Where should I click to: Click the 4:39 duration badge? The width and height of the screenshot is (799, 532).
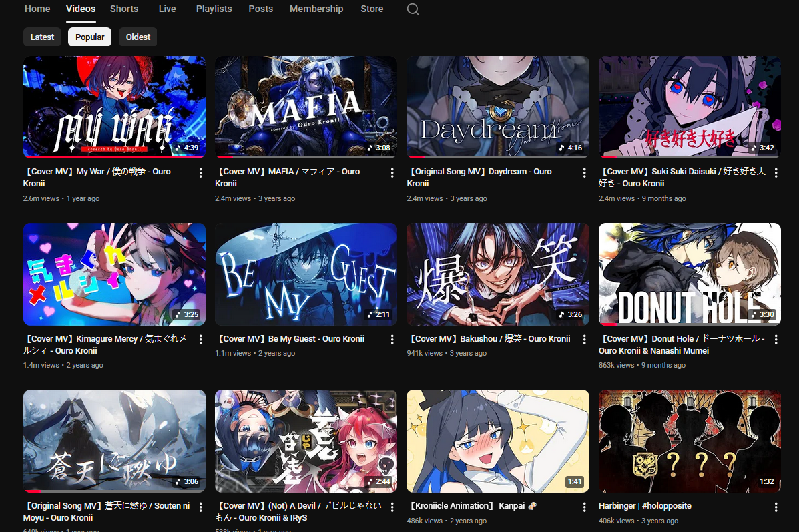pyautogui.click(x=187, y=148)
